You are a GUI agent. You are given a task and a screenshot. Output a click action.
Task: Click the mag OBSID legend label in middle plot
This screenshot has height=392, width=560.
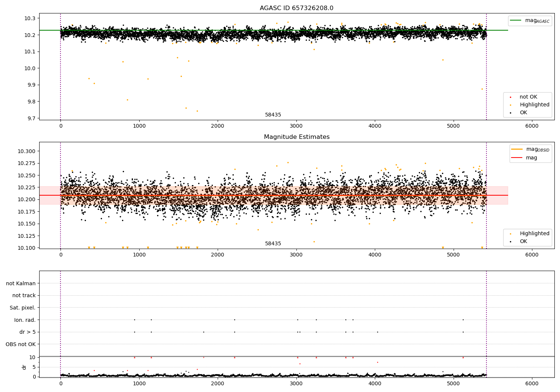point(538,149)
